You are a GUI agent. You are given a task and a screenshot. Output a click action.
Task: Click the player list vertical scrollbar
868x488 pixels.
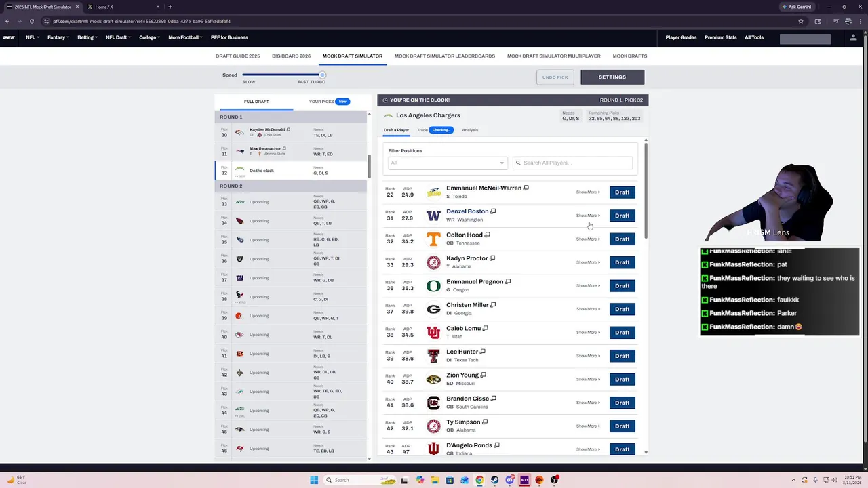(x=646, y=190)
